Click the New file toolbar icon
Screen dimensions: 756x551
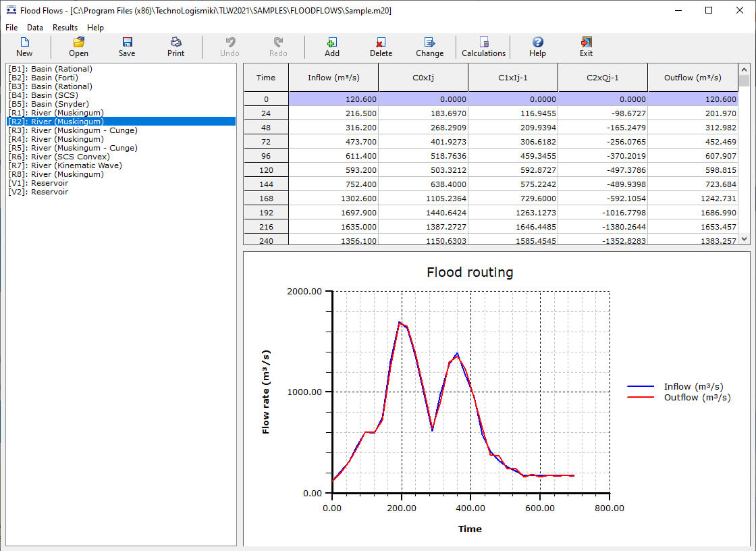(x=24, y=47)
